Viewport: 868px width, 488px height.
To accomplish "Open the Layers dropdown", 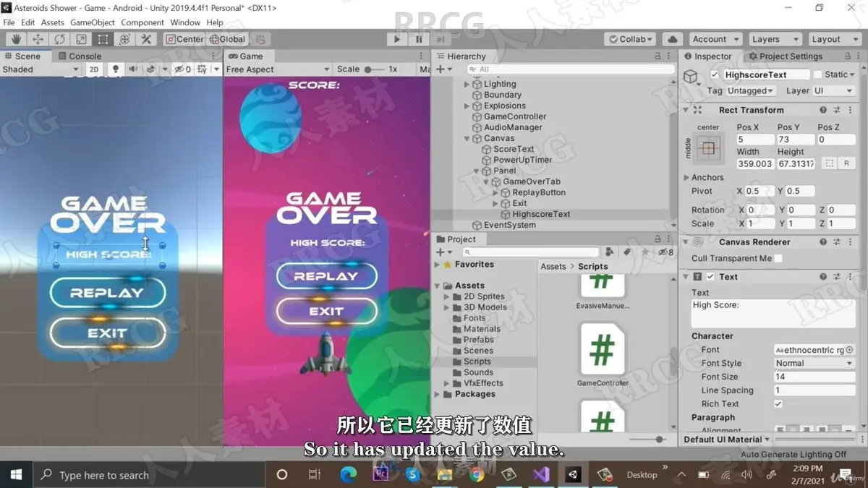I will (x=774, y=39).
